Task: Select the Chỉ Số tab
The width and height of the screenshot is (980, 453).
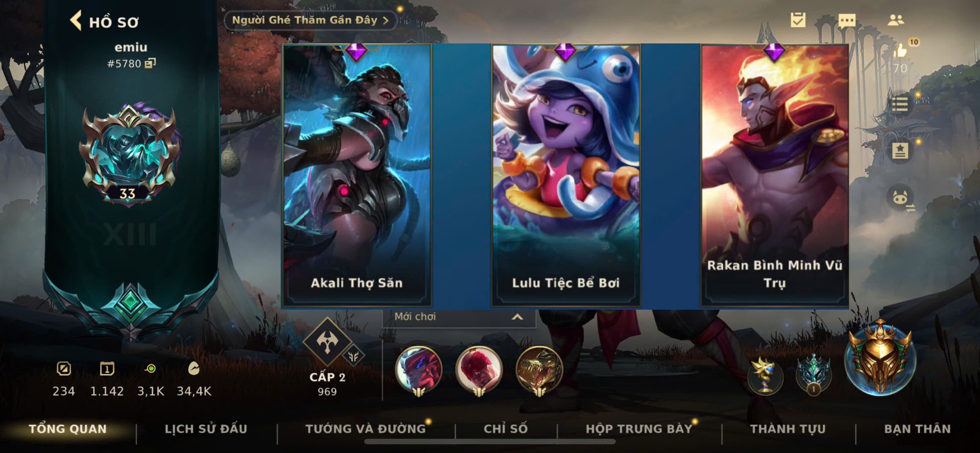Action: (506, 429)
